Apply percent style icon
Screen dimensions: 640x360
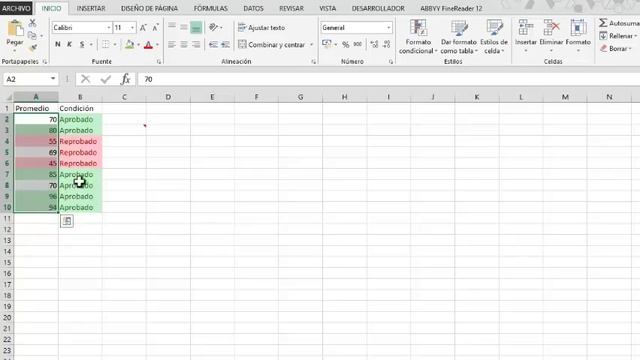point(346,44)
